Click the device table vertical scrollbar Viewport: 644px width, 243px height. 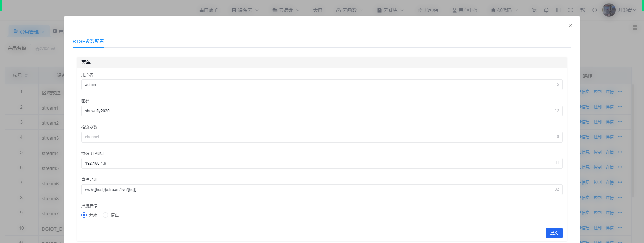[x=633, y=140]
